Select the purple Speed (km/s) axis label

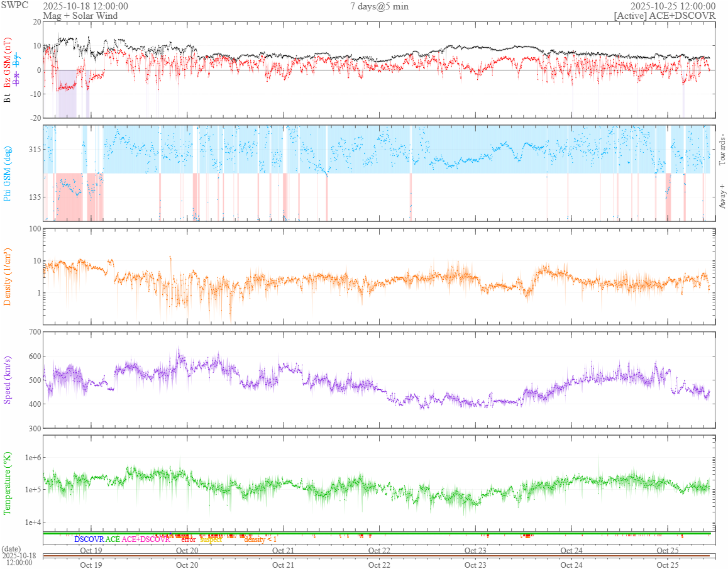[8, 379]
